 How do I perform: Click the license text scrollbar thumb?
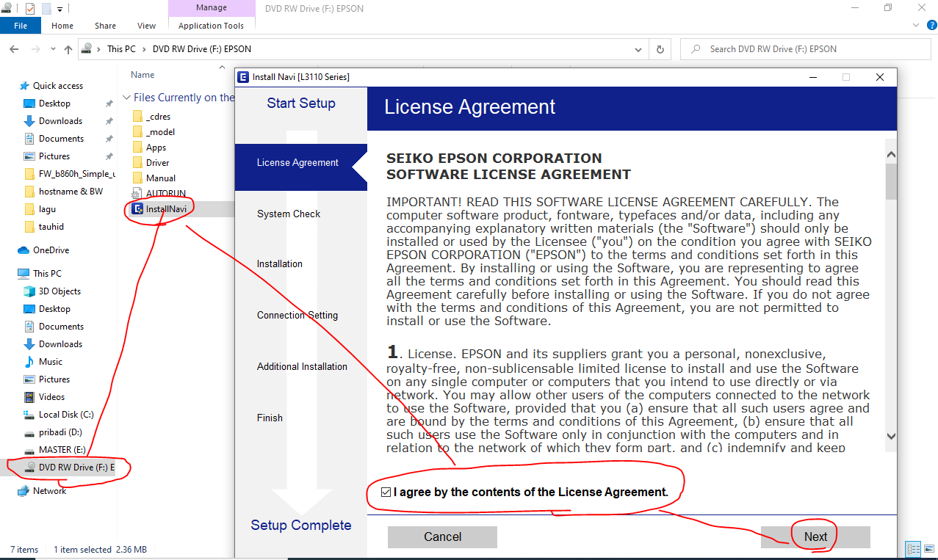[x=891, y=181]
